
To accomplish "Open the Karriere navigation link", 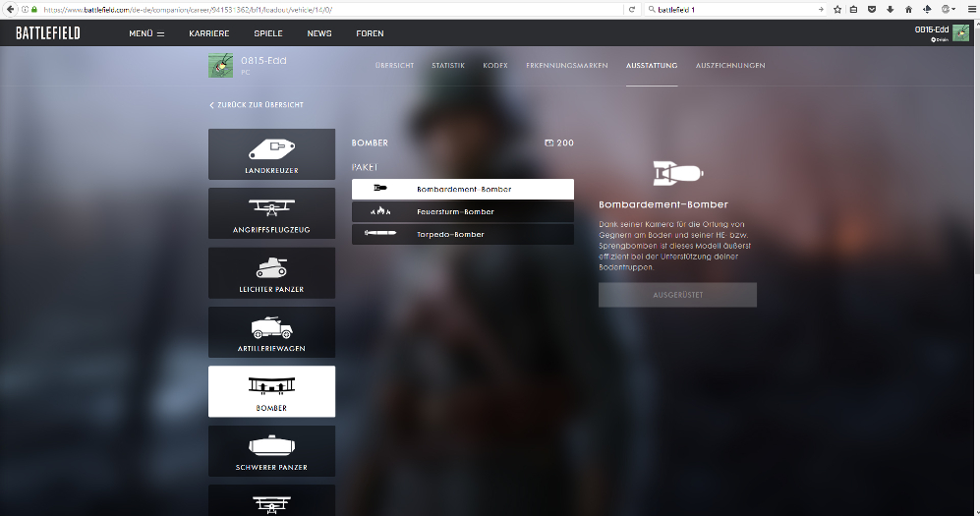I will click(208, 33).
